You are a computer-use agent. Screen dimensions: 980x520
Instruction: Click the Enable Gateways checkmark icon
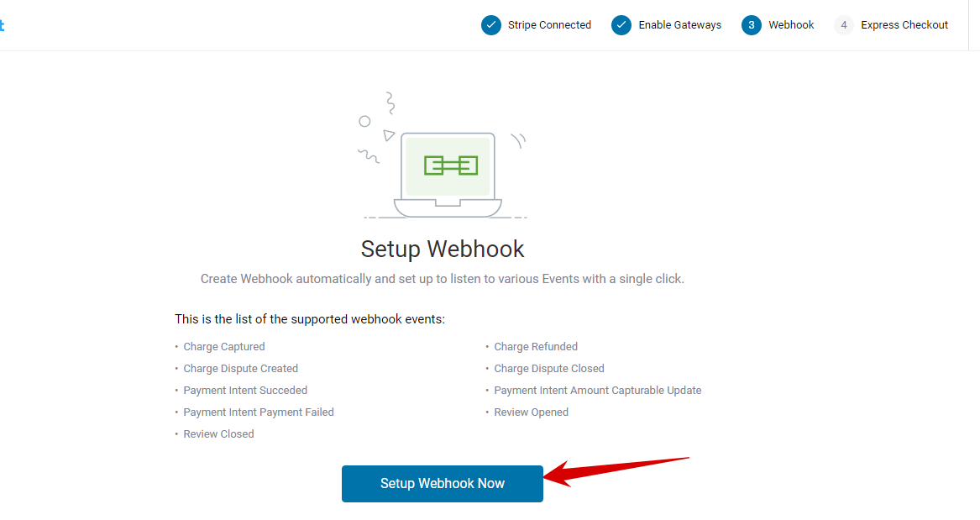click(621, 25)
